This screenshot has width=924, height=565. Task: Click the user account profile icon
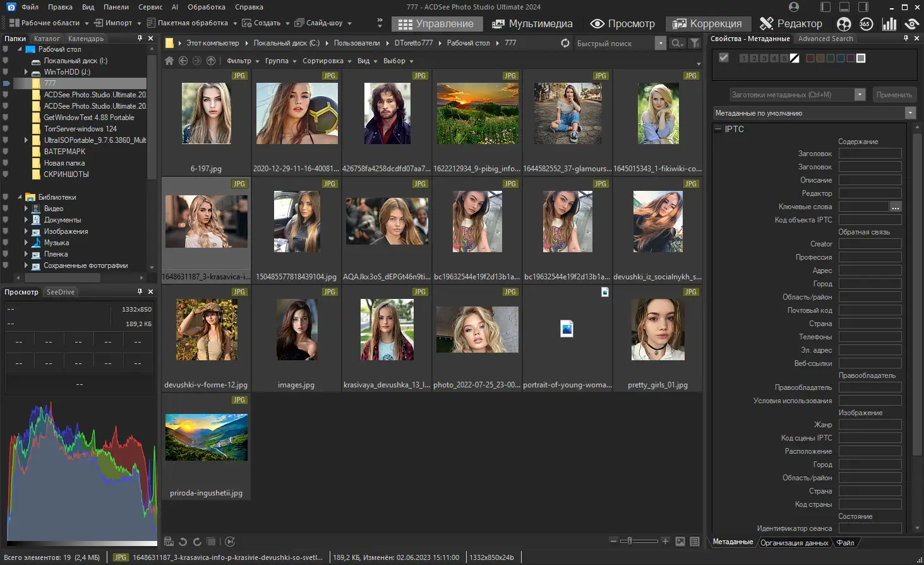coord(794,7)
